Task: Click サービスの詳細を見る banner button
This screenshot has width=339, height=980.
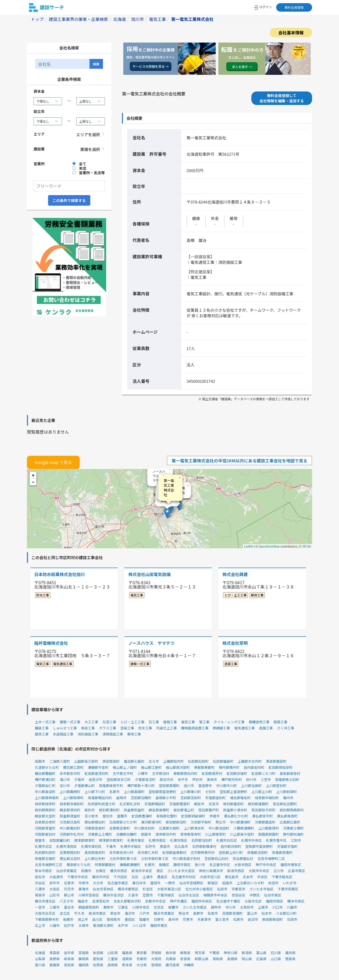Action: click(x=150, y=66)
